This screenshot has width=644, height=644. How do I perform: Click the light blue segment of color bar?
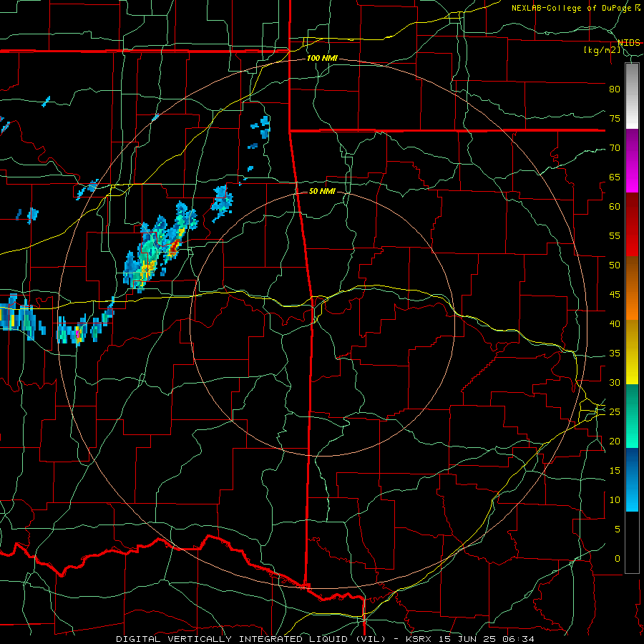(632, 479)
